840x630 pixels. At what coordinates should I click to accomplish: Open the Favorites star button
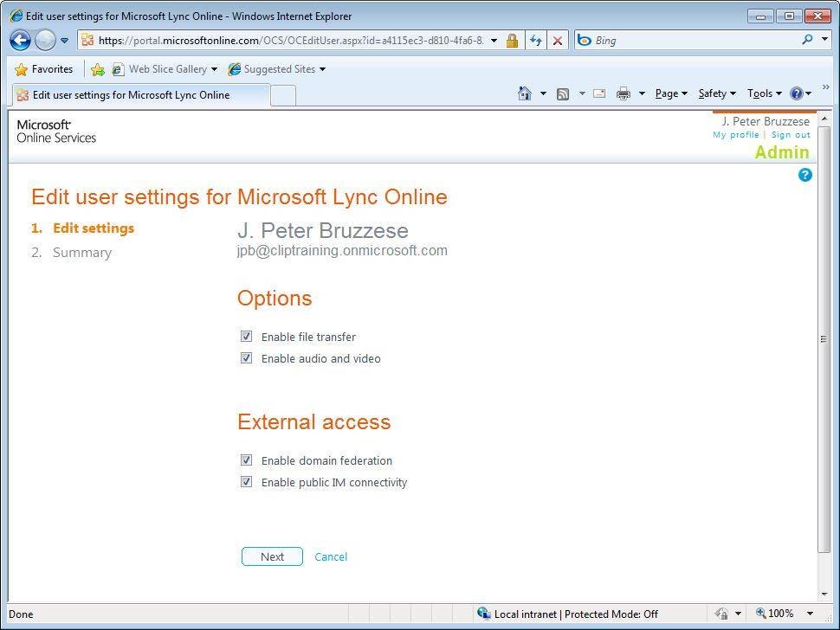[44, 69]
